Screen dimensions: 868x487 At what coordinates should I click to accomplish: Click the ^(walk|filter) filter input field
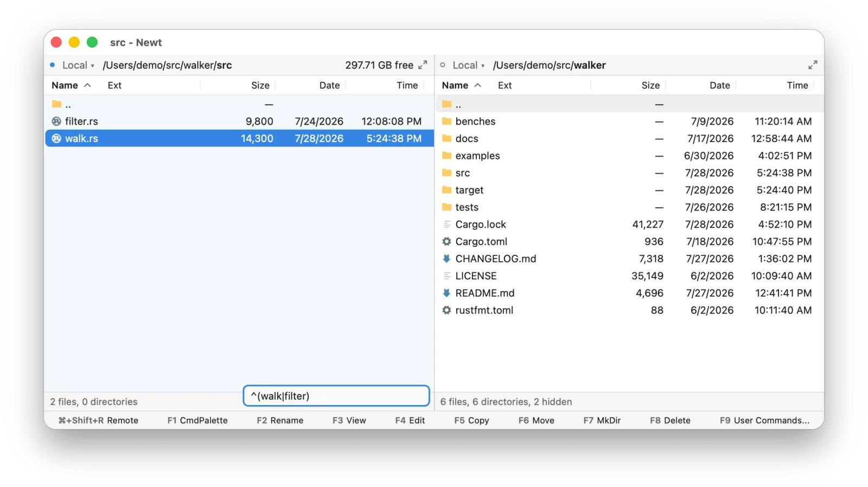336,396
